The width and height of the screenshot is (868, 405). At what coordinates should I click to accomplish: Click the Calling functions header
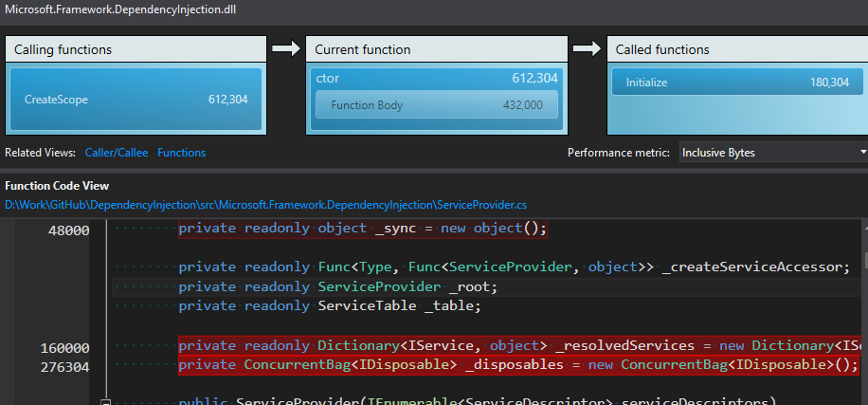[x=136, y=49]
